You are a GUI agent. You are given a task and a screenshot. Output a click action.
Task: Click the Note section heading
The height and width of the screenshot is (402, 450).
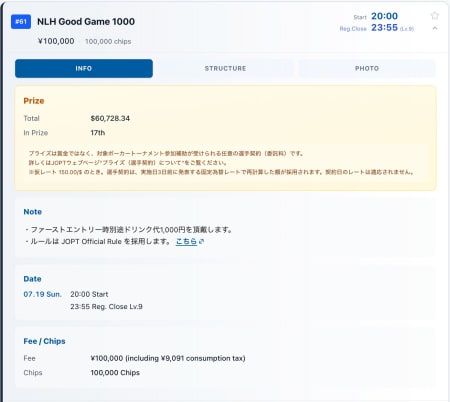tap(33, 212)
